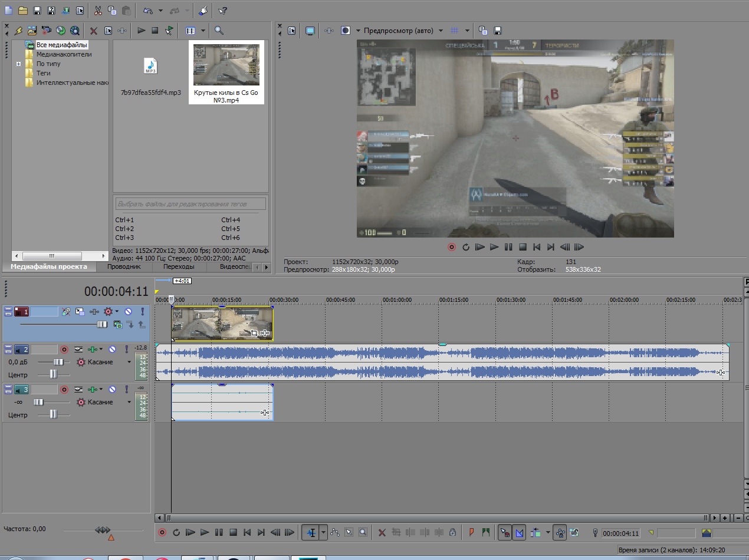Open compositing mode for track 1

(117, 324)
